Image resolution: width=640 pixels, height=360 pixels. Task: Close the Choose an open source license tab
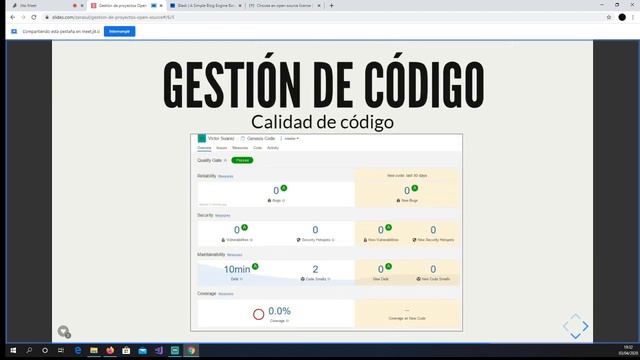(319, 6)
